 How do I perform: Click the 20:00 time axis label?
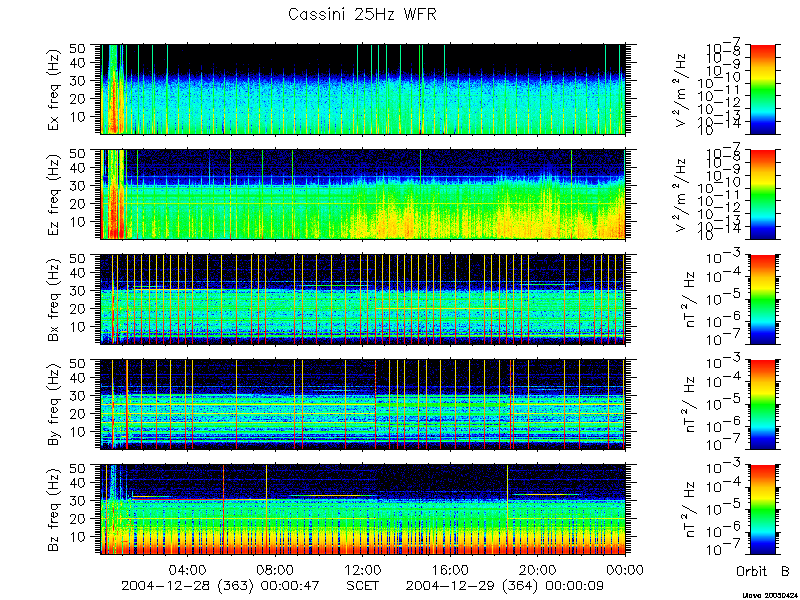(x=538, y=570)
